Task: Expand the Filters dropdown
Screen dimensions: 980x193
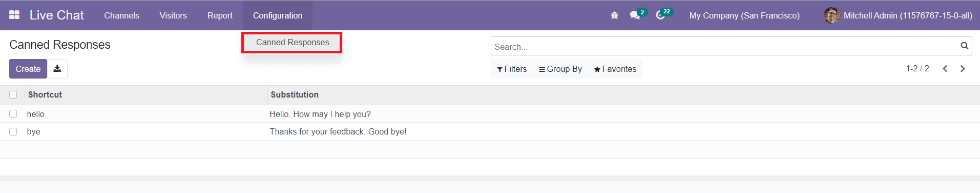Action: 512,69
